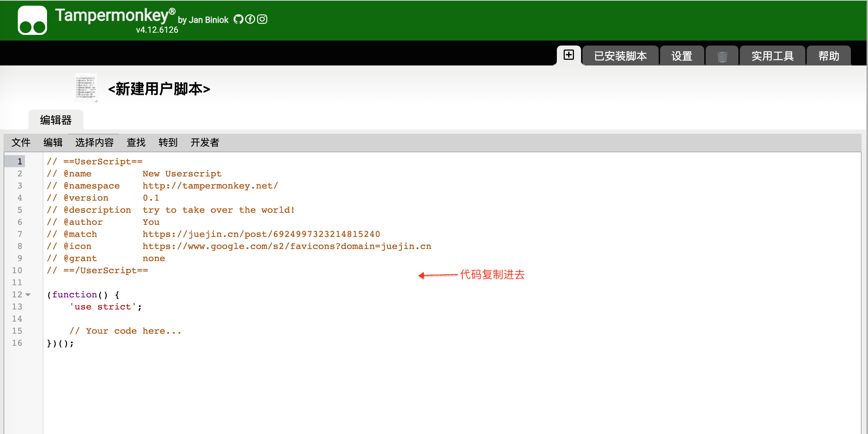Screen dimensions: 868x434
Task: Collapse the function fold arrow at line 12
Action: tap(28, 295)
